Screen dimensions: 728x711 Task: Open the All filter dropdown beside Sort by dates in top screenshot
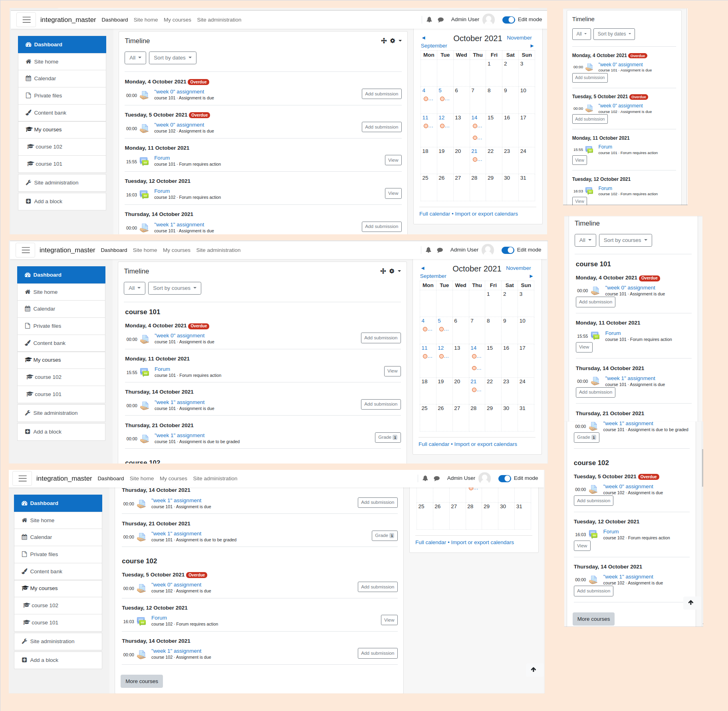pos(135,58)
